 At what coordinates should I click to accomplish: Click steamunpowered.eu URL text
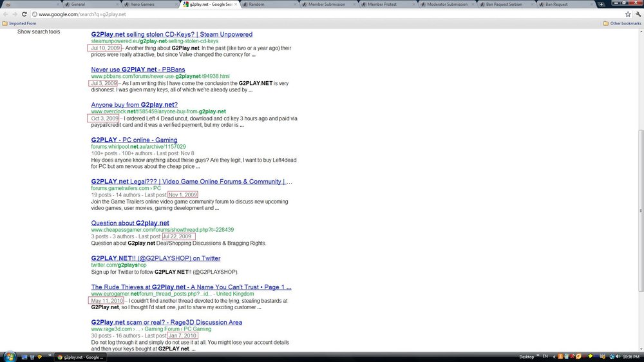pos(155,41)
